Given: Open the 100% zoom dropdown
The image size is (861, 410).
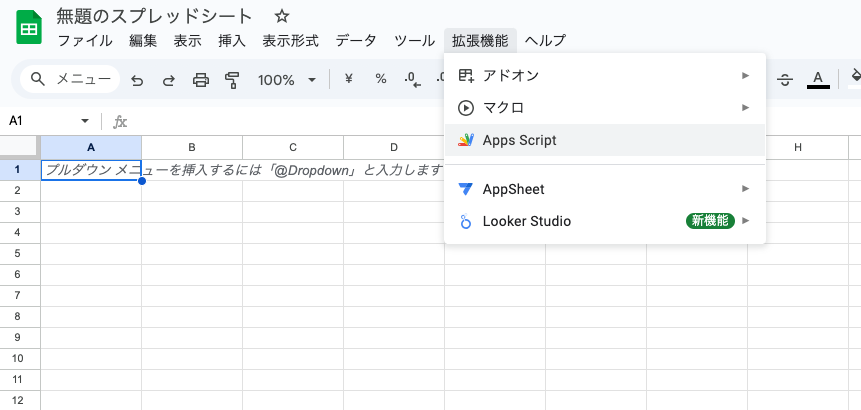Looking at the screenshot, I should (287, 80).
